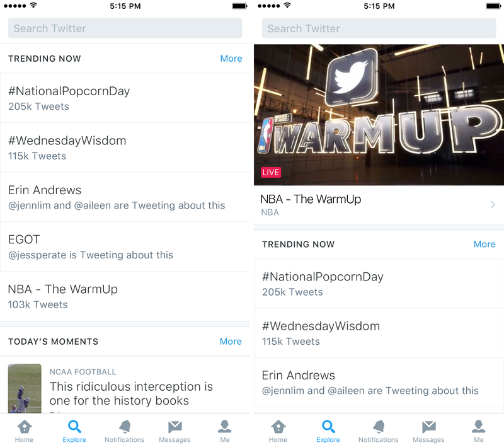Tap More next to Today's Moments

231,342
